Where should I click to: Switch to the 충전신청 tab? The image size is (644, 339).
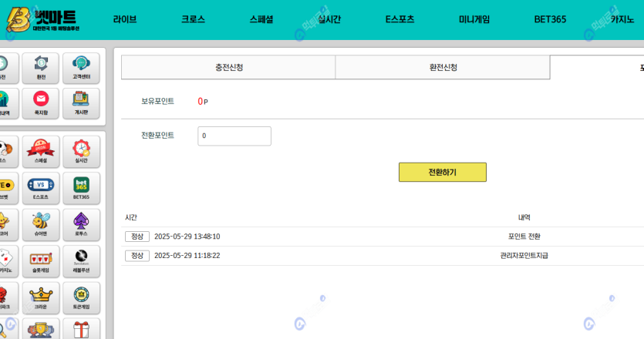pos(228,67)
